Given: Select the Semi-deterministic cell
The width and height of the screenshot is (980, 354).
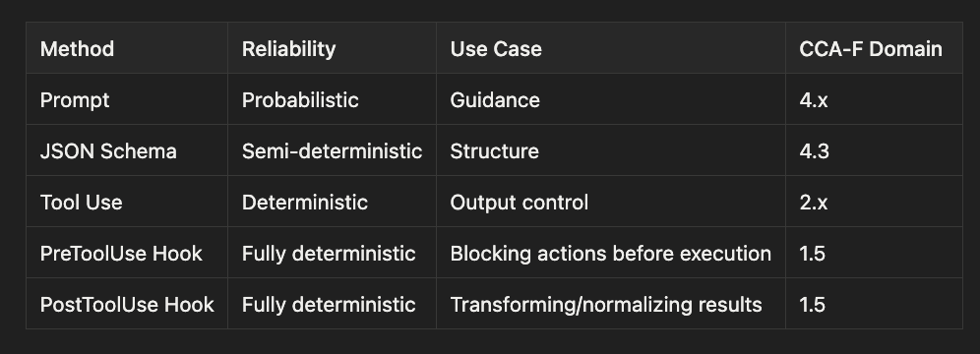Looking at the screenshot, I should click(332, 151).
